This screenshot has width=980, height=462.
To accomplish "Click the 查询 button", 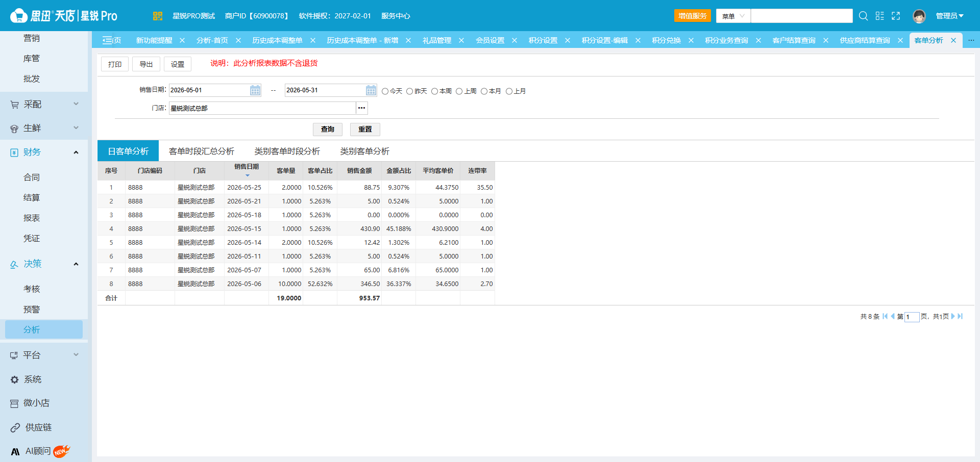I will click(328, 129).
